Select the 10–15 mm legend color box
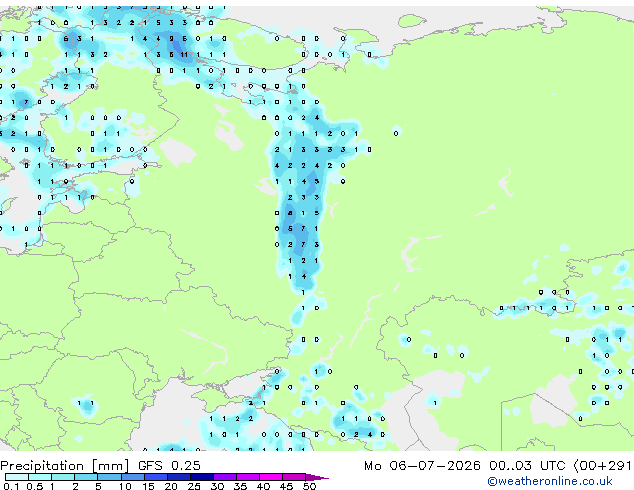The width and height of the screenshot is (634, 490). pos(132,477)
